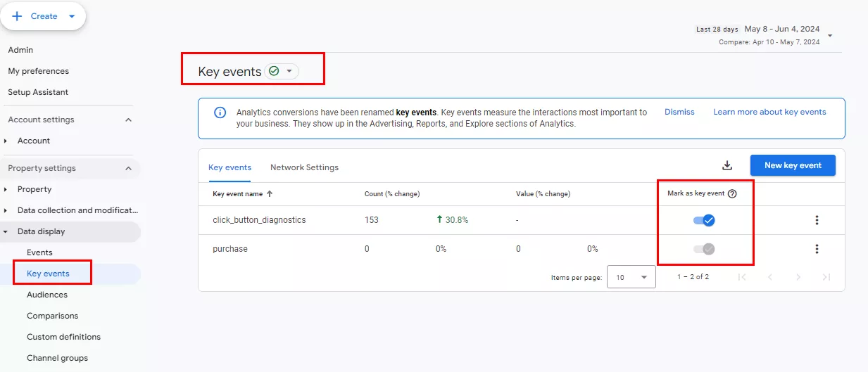Viewport: 868px width, 372px height.
Task: Open the date range dropdown arrow
Action: point(830,36)
